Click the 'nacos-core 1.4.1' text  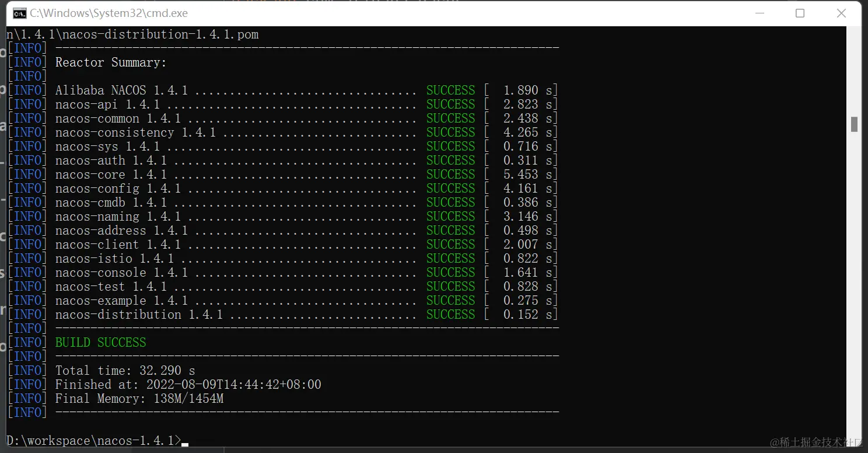111,175
